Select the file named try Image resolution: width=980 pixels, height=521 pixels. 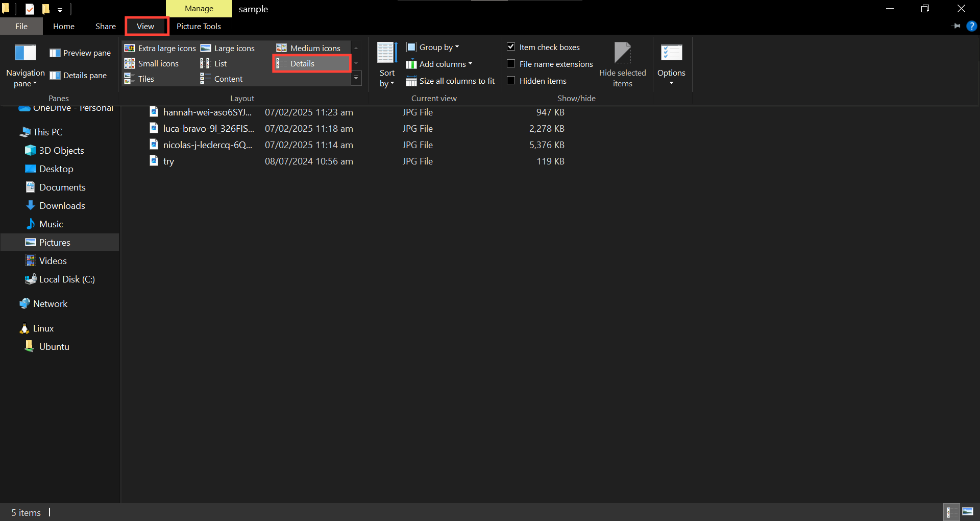[x=168, y=161]
